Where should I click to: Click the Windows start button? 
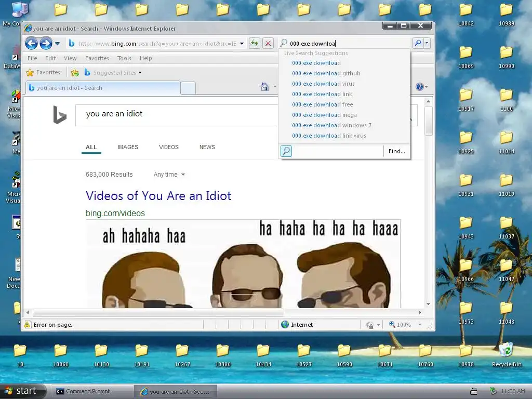click(x=23, y=391)
